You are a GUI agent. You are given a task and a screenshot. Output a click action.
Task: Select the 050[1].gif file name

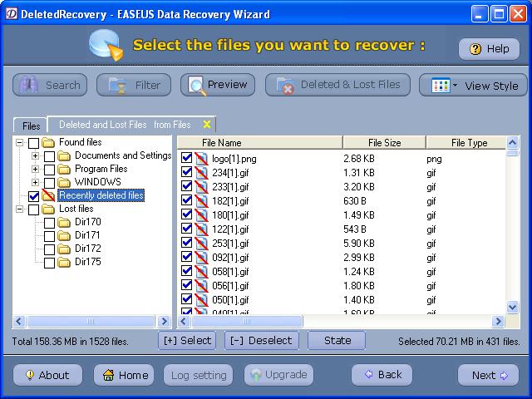[230, 300]
